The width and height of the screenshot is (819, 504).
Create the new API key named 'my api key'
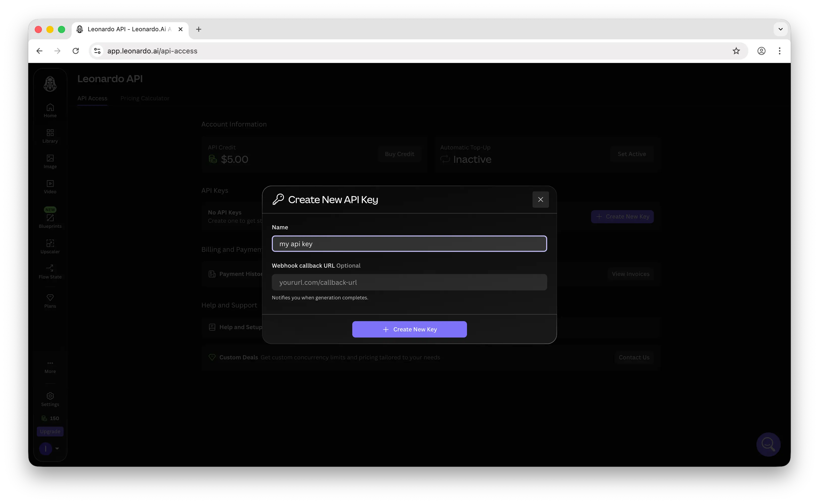click(409, 329)
